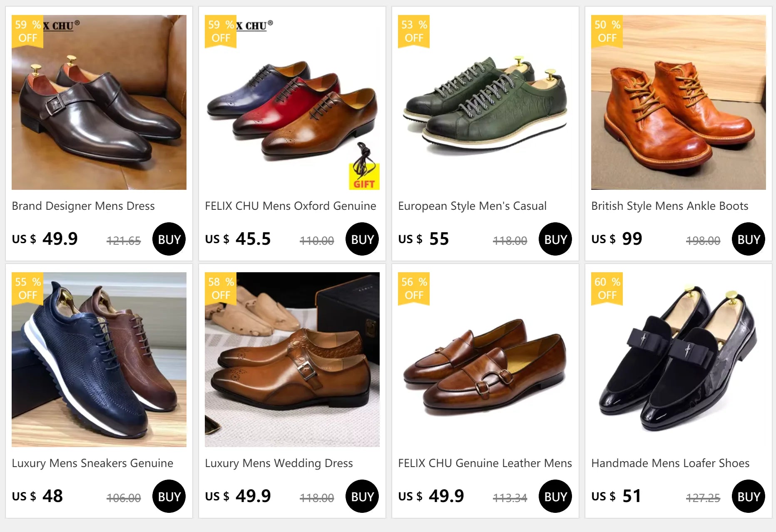776x532 pixels.
Task: Click the brown double monk loafers image
Action: [485, 360]
